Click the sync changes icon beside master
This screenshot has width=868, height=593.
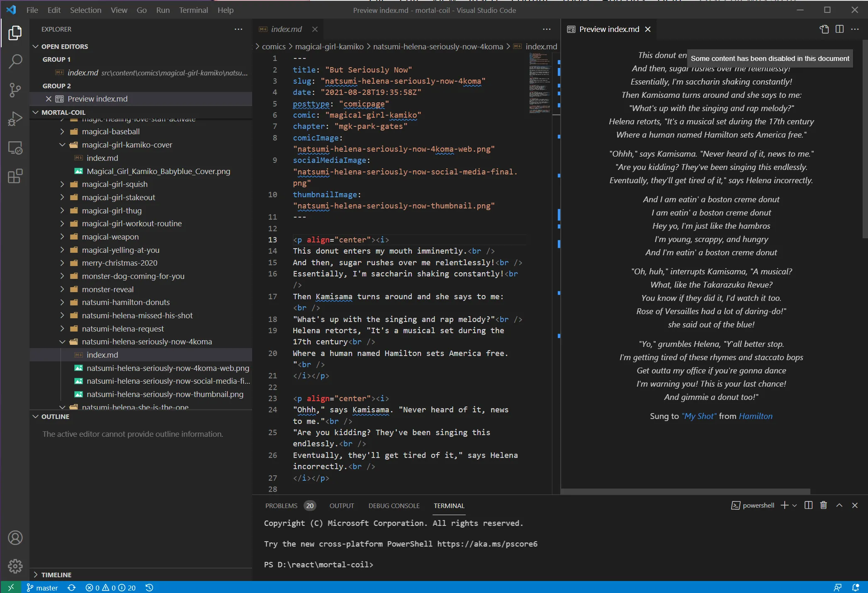71,588
